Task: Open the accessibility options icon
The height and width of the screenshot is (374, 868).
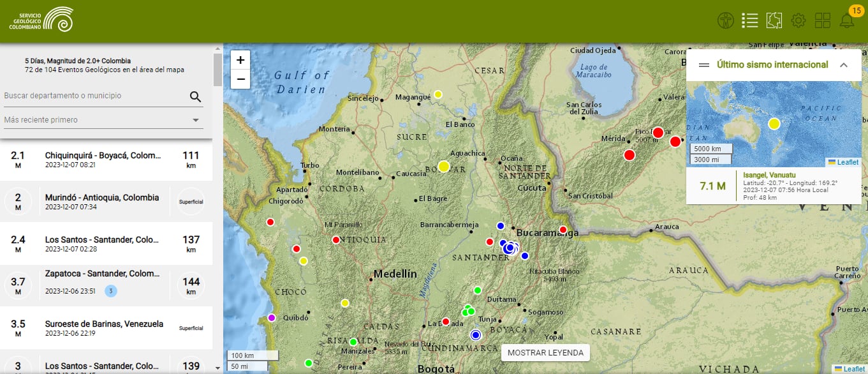Action: click(x=725, y=20)
